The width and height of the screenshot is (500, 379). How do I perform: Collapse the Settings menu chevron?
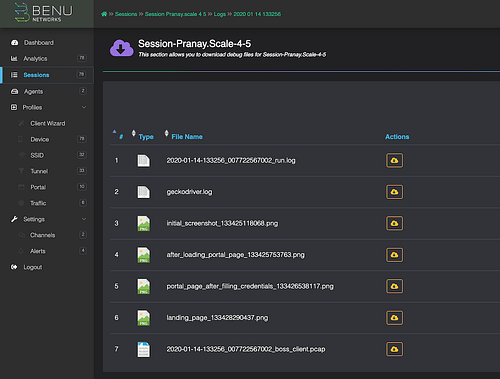(84, 219)
